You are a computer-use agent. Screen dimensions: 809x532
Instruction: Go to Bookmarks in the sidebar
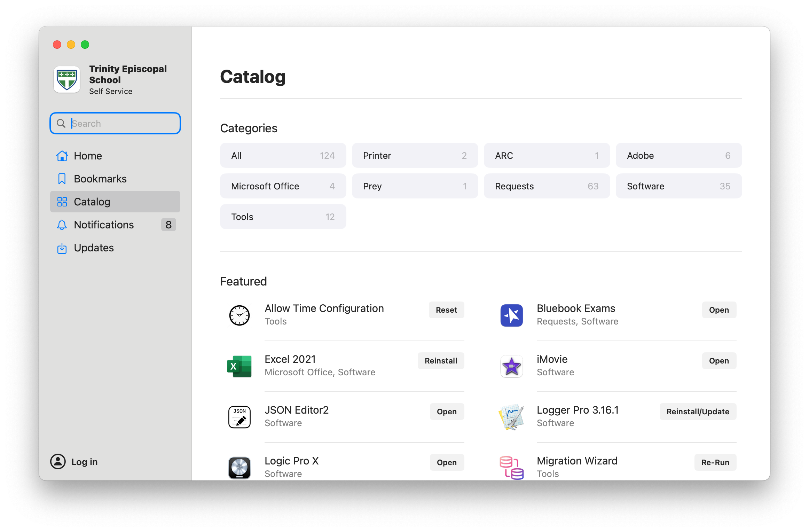pos(100,179)
